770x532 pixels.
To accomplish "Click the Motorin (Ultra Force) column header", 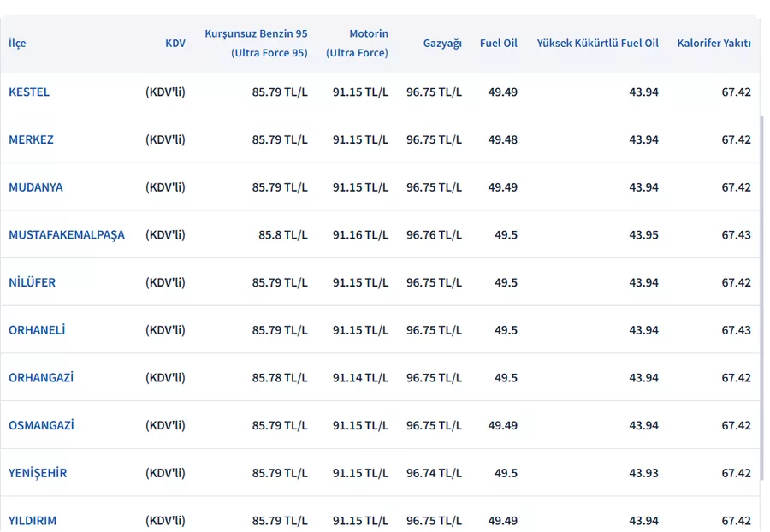I will point(357,43).
